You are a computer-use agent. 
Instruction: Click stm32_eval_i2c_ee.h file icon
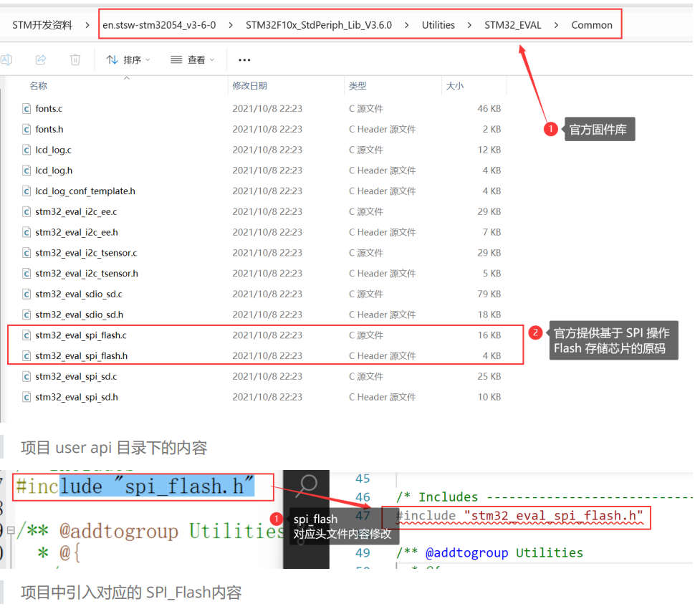coord(27,232)
